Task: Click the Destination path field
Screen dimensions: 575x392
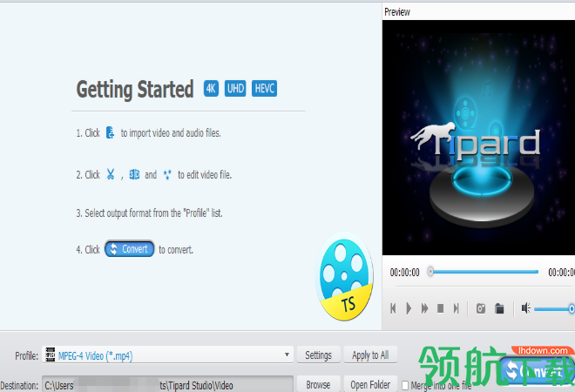Action: (x=167, y=384)
